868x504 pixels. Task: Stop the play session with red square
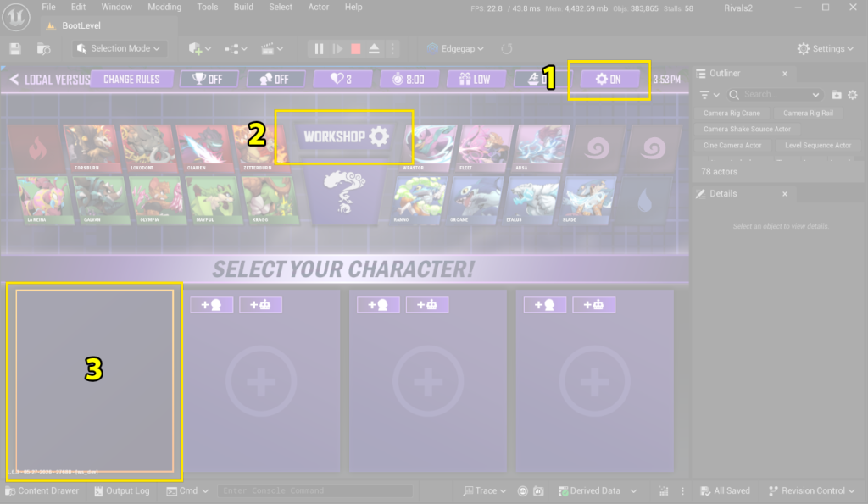[x=356, y=48]
